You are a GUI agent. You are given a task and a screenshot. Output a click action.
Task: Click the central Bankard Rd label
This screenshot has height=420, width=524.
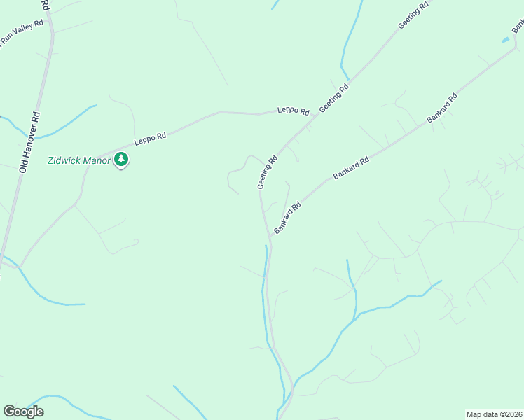(x=351, y=167)
